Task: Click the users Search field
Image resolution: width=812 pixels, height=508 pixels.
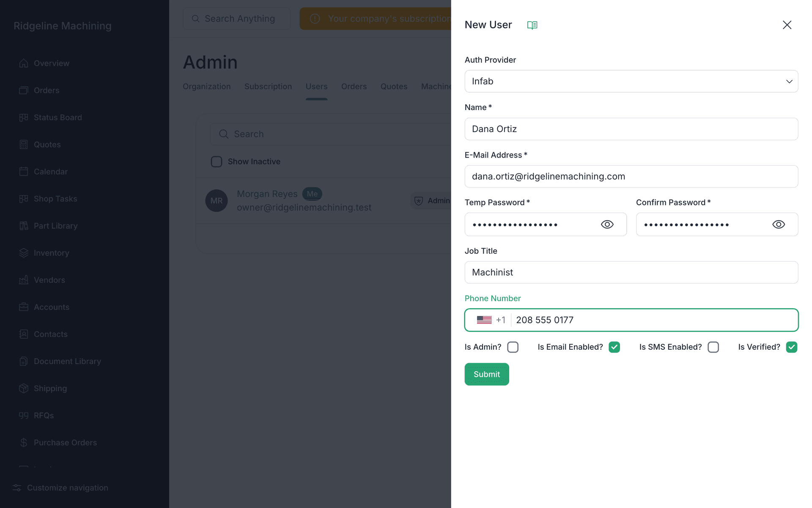Action: click(330, 134)
